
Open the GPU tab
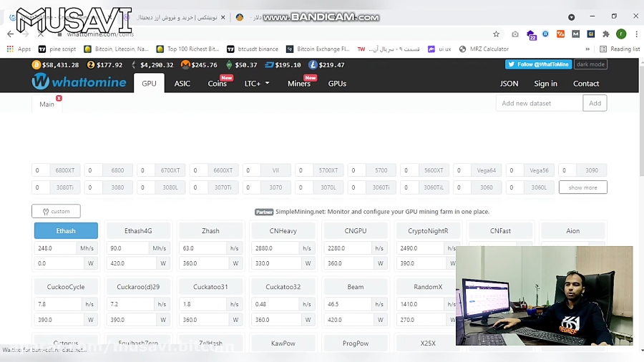[x=149, y=83]
